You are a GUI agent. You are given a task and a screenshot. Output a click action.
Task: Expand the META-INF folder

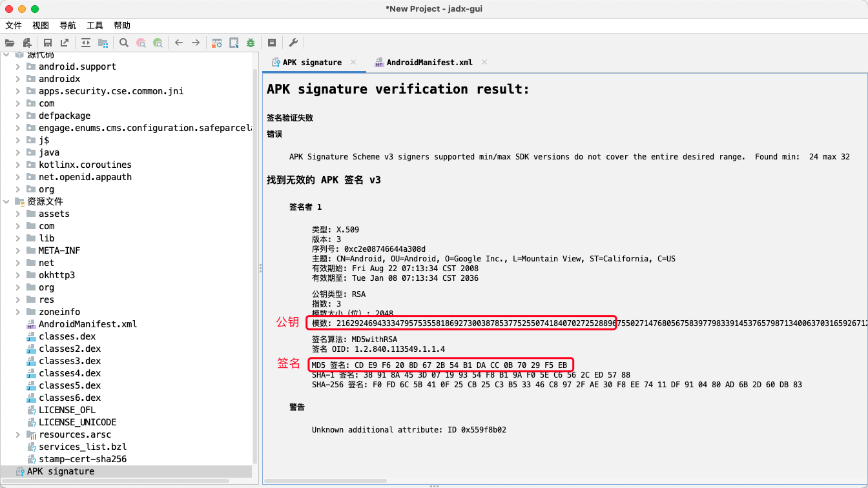click(x=18, y=250)
